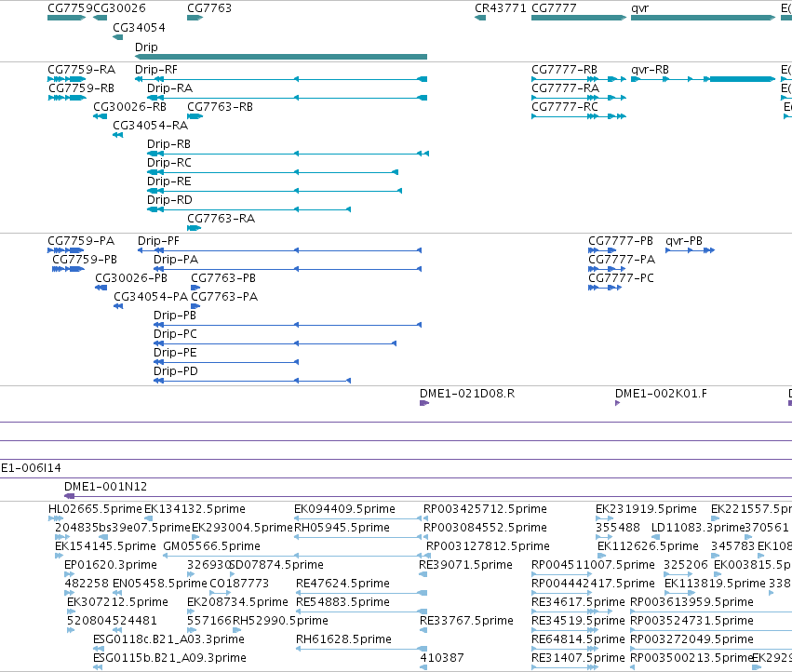
Task: Click the CG7763-RB transcript label
Action: pyautogui.click(x=220, y=107)
